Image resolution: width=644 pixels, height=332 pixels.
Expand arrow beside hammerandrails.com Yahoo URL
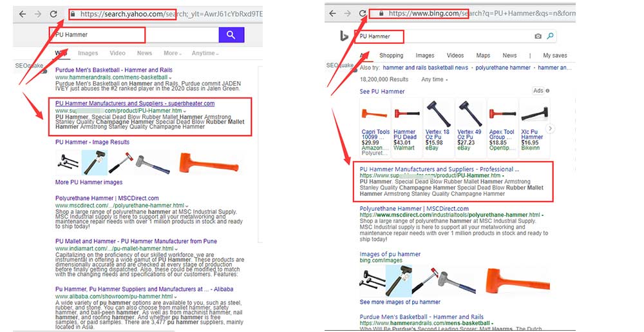point(171,77)
